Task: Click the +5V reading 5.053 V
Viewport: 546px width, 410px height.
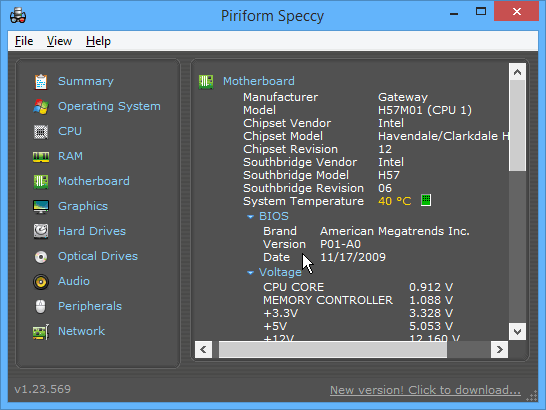Action: [431, 326]
